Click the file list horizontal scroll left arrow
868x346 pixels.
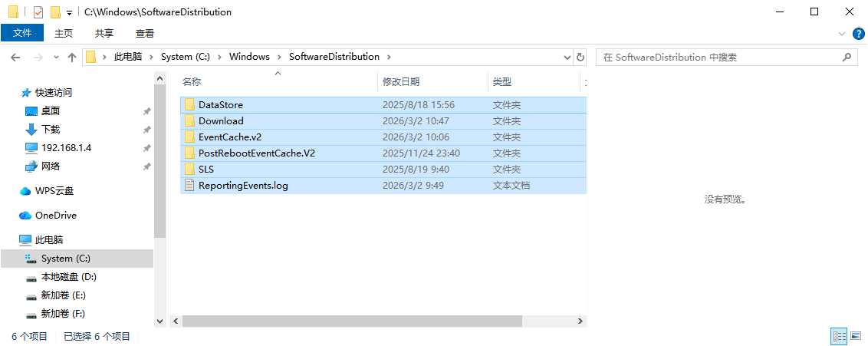pos(175,321)
